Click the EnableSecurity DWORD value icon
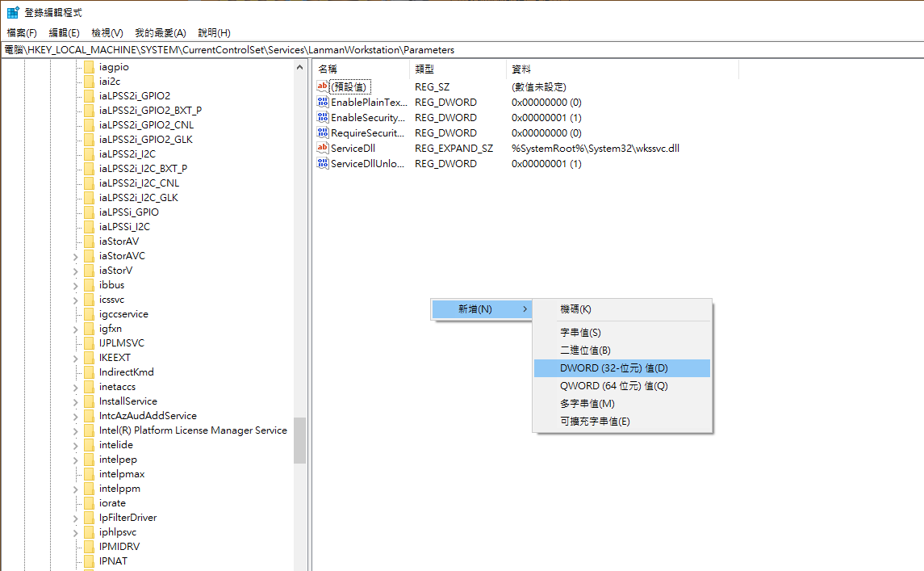The width and height of the screenshot is (924, 571). pyautogui.click(x=323, y=118)
